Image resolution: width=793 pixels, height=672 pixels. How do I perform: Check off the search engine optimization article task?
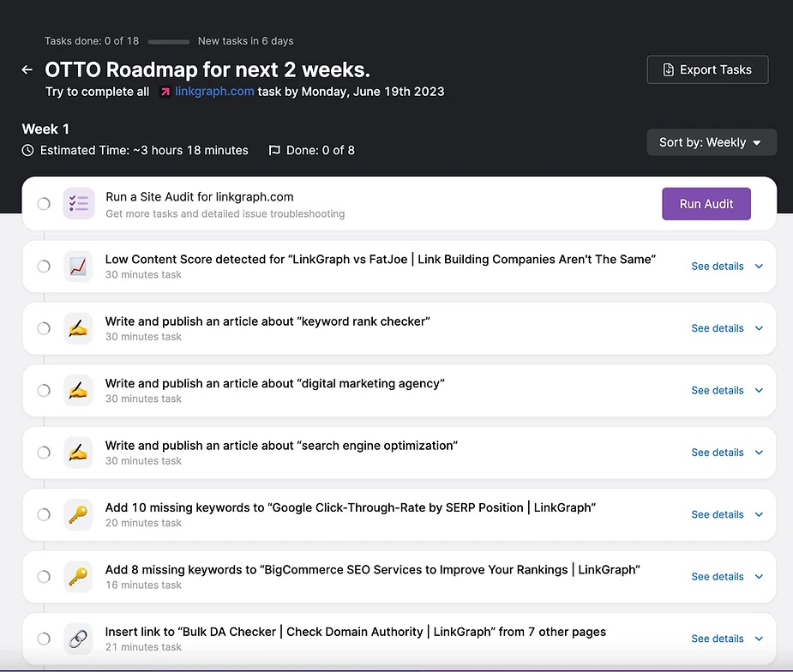pyautogui.click(x=44, y=453)
